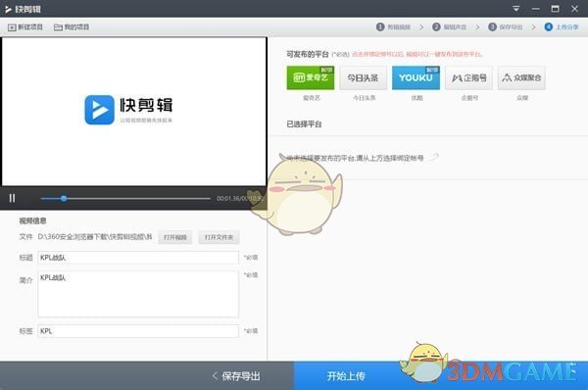
Task: Focus the 简介 description text area
Action: (138, 294)
